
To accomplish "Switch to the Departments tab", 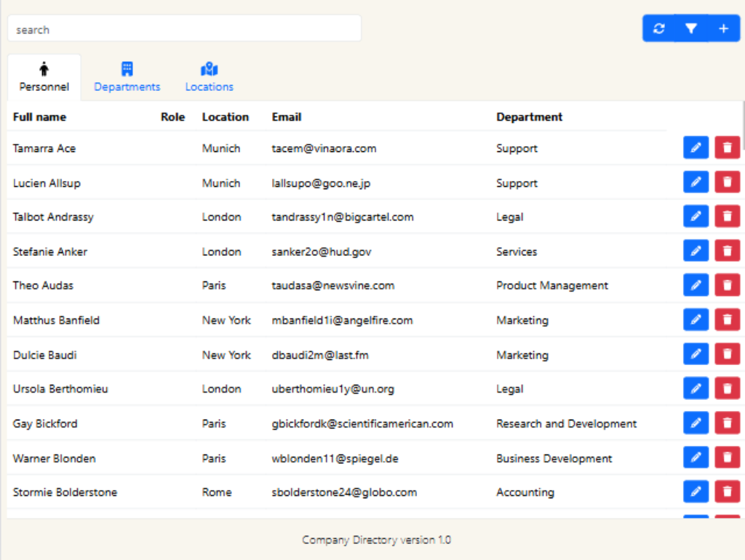I will coord(127,76).
